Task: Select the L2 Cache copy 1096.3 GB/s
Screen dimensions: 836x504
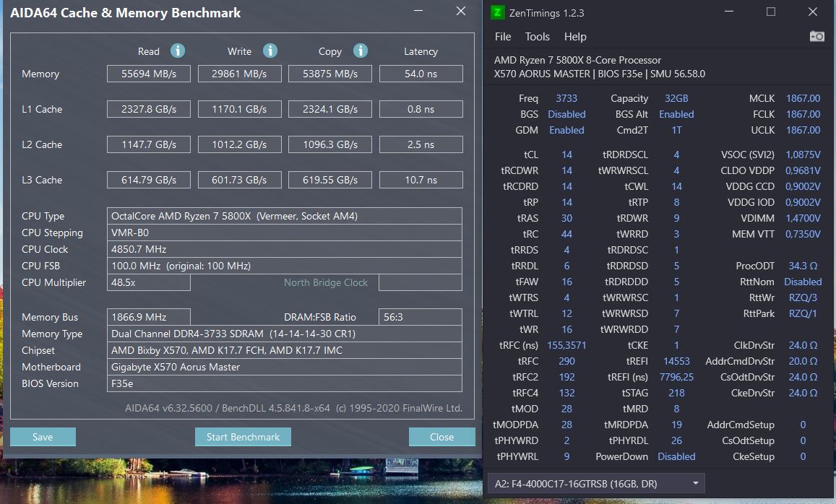Action: 330,144
